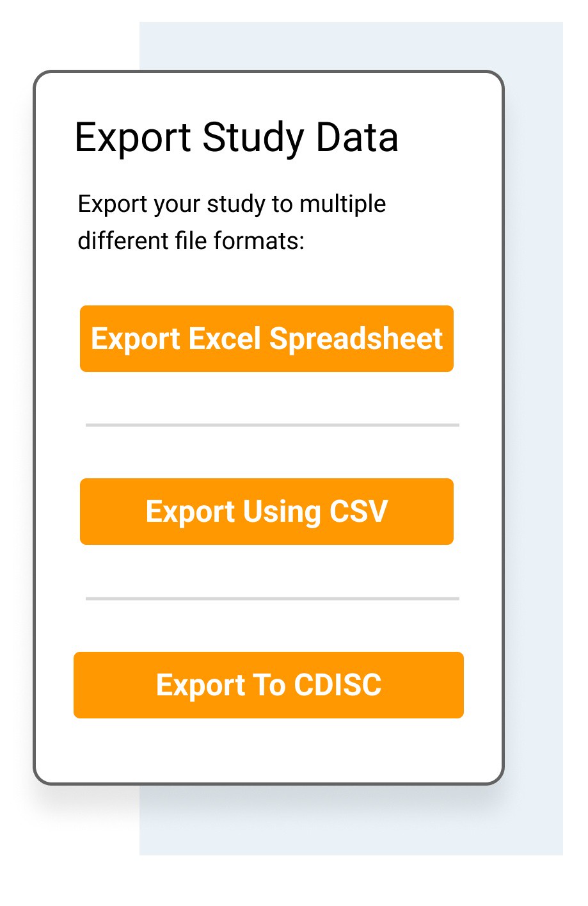
Task: Click the text 'different file formats:'
Action: point(191,241)
